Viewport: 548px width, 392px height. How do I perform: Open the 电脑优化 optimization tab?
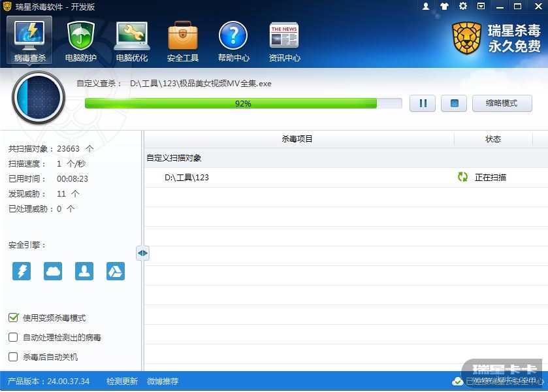pos(132,41)
